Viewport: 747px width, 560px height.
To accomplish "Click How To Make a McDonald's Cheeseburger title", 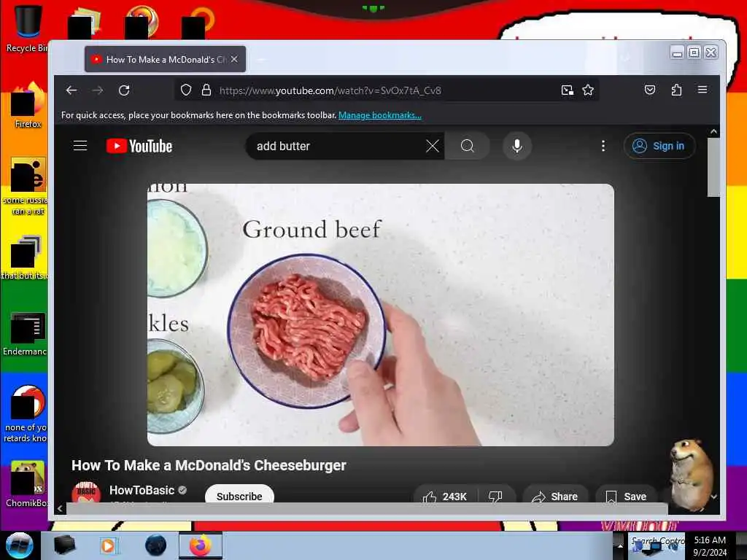I will tap(209, 465).
